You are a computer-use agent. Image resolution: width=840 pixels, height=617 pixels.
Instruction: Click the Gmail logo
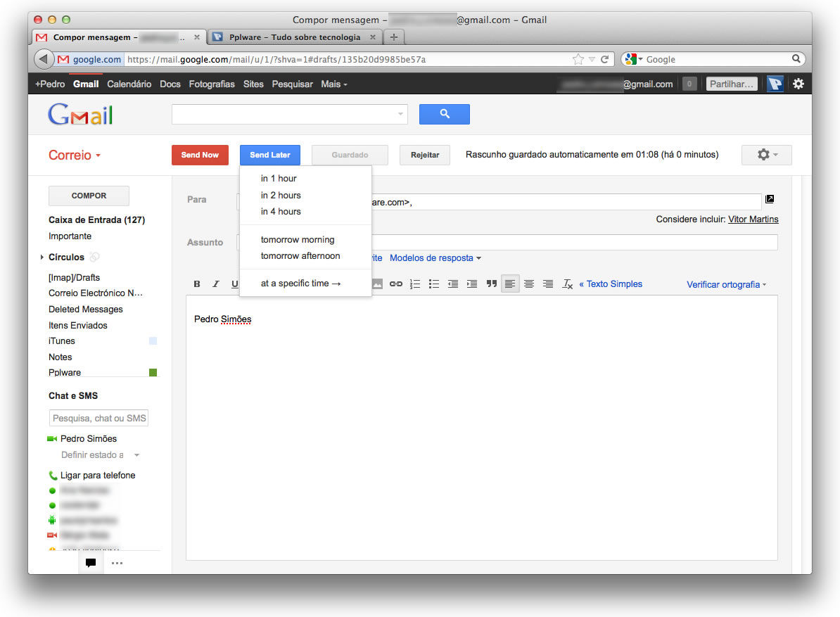80,114
